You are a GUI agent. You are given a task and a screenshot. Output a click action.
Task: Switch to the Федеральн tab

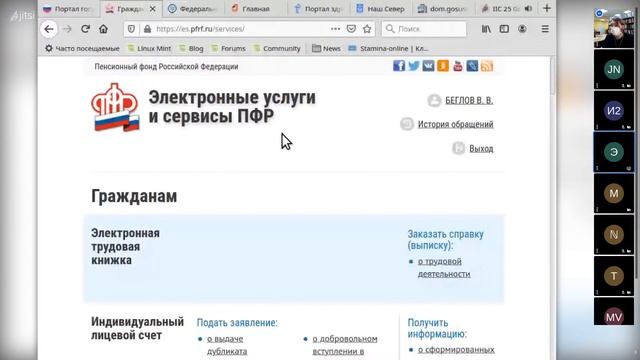tap(193, 9)
